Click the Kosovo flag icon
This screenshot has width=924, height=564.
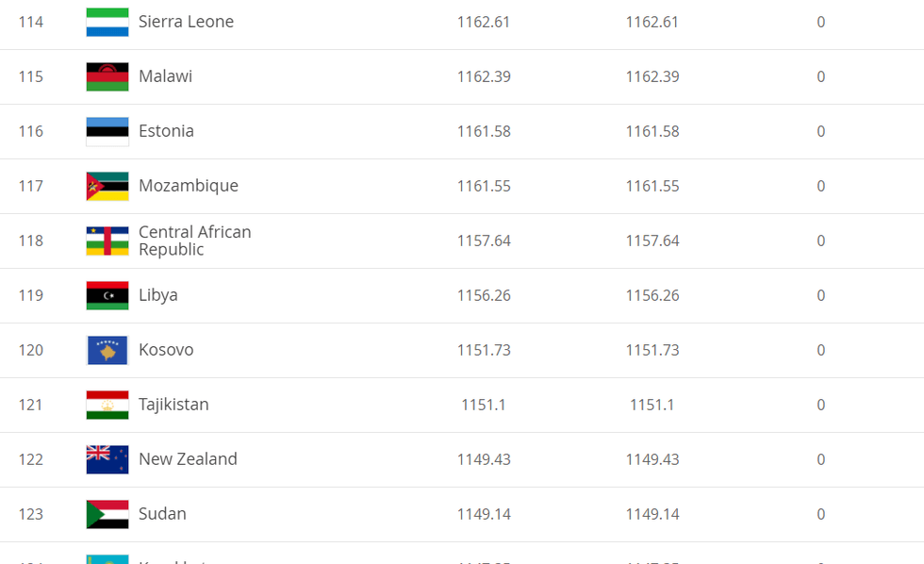pyautogui.click(x=107, y=350)
